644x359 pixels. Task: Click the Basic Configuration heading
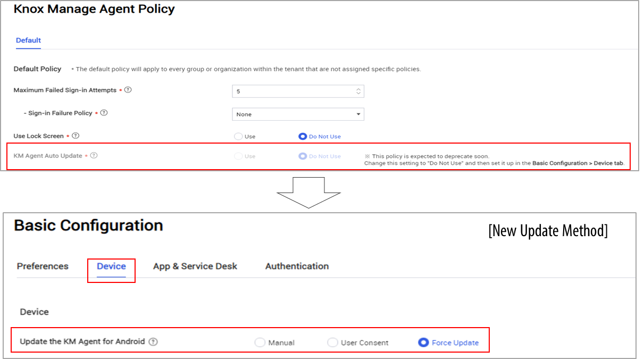tap(88, 226)
